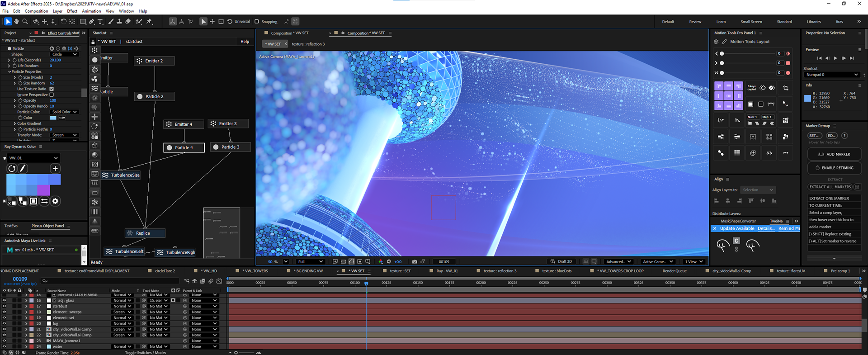Hide the MAYA_Jcamera1 layer eye
The width and height of the screenshot is (868, 355).
click(x=4, y=341)
